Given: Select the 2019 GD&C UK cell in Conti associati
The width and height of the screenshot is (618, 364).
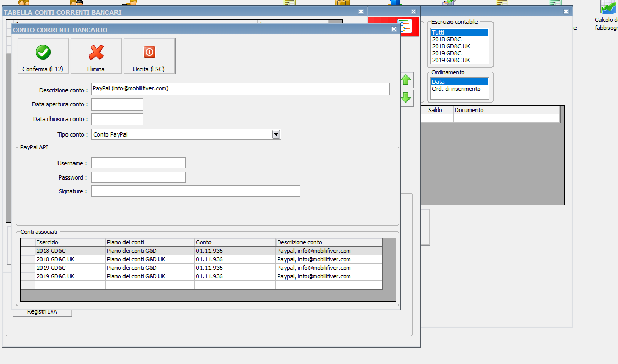Looking at the screenshot, I should pyautogui.click(x=70, y=276).
